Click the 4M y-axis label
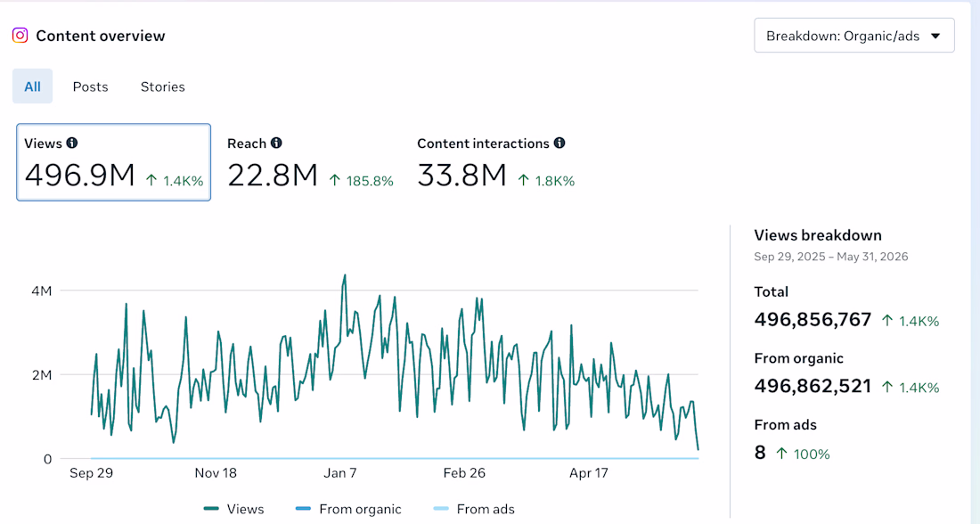The image size is (980, 524). [42, 291]
